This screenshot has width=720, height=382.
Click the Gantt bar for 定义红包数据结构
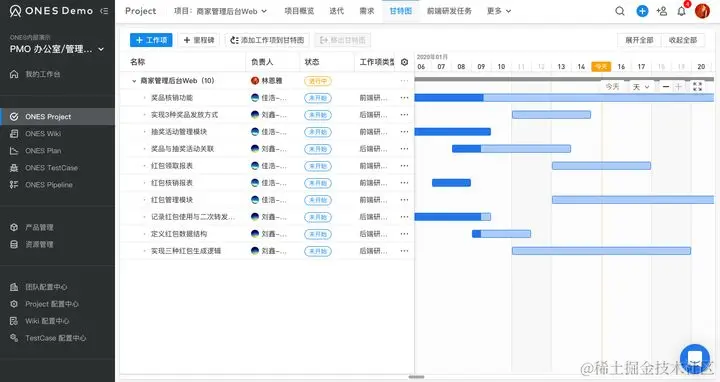pyautogui.click(x=501, y=234)
